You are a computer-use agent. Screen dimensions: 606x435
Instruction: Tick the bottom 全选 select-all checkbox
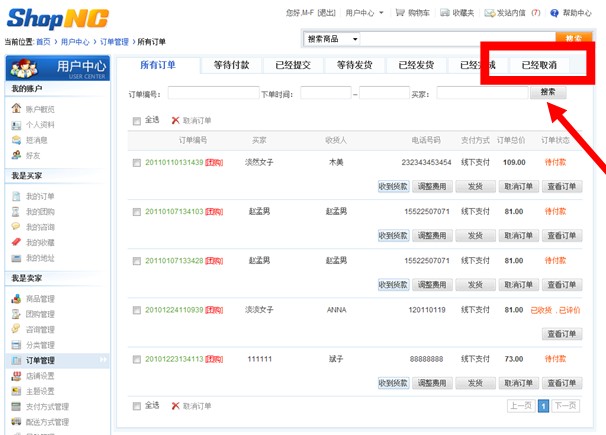pyautogui.click(x=136, y=406)
